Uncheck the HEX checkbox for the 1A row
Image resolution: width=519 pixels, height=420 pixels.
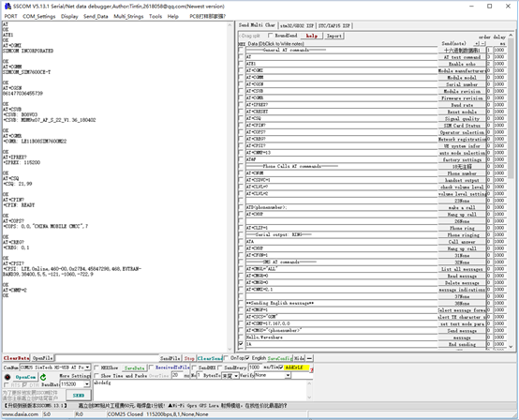(x=241, y=344)
